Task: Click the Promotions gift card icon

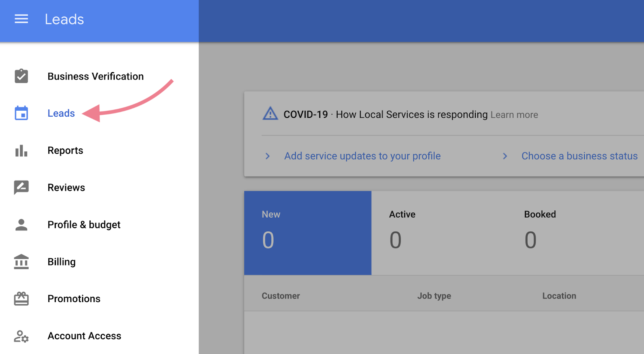Action: [x=21, y=298]
